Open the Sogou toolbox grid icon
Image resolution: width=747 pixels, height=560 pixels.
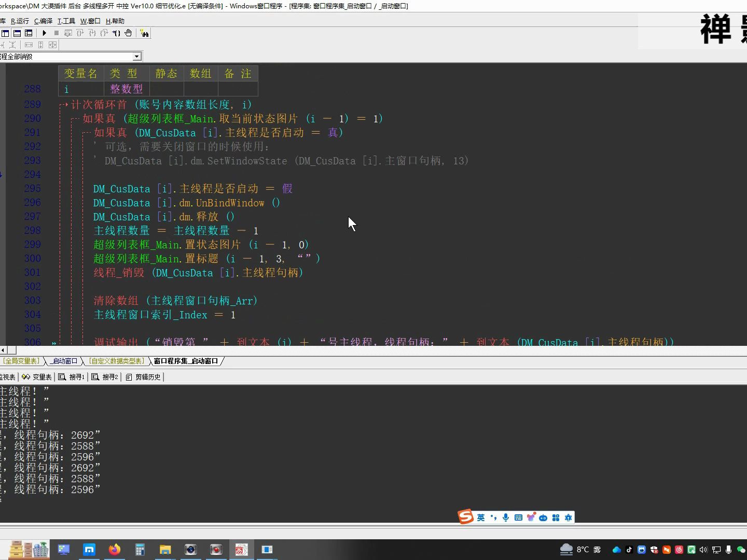coord(556,517)
